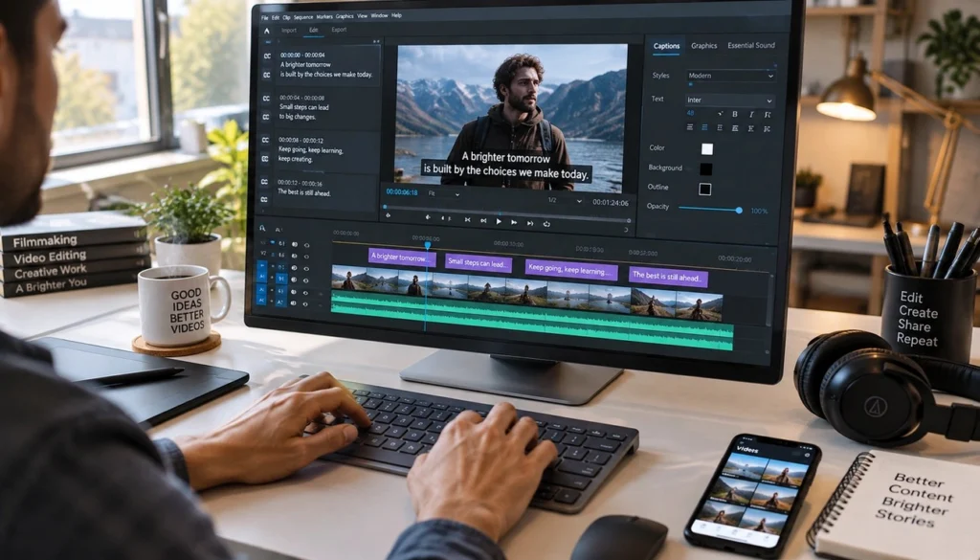Viewport: 980px width, 560px height.
Task: Click CC icon beside 'is built by the choices'
Action: (267, 75)
